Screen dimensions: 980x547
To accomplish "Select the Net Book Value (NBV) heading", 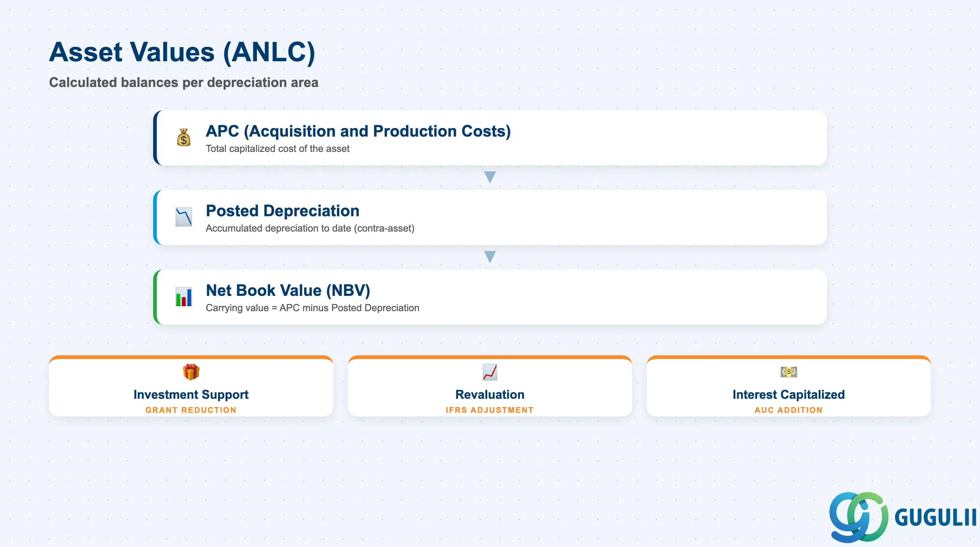I will point(288,290).
